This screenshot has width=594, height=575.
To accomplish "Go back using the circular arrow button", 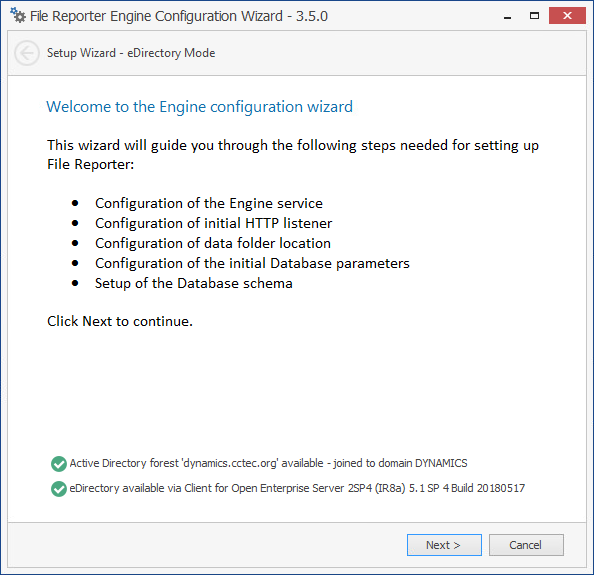I will click(x=27, y=53).
